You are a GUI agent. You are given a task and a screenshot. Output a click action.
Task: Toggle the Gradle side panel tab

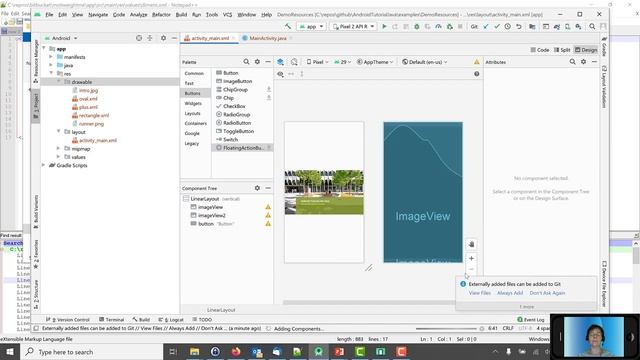[604, 46]
